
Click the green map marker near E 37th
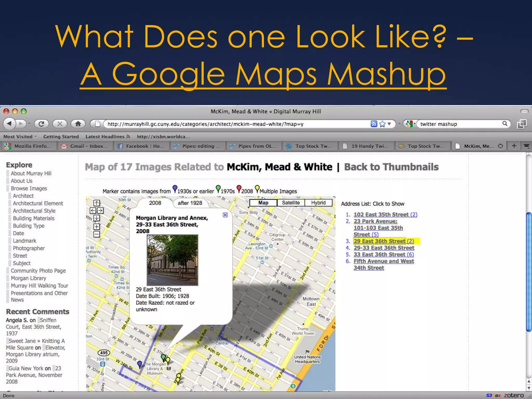163,357
